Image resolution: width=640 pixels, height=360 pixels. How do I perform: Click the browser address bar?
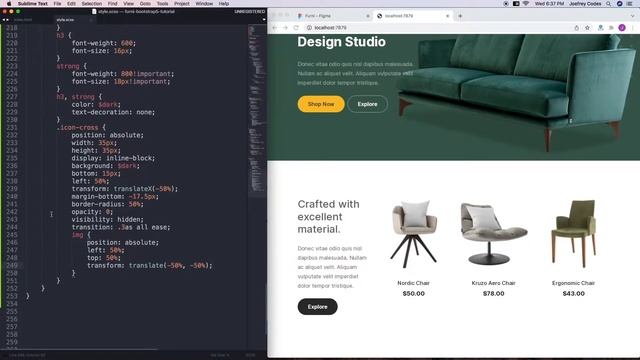[x=448, y=28]
